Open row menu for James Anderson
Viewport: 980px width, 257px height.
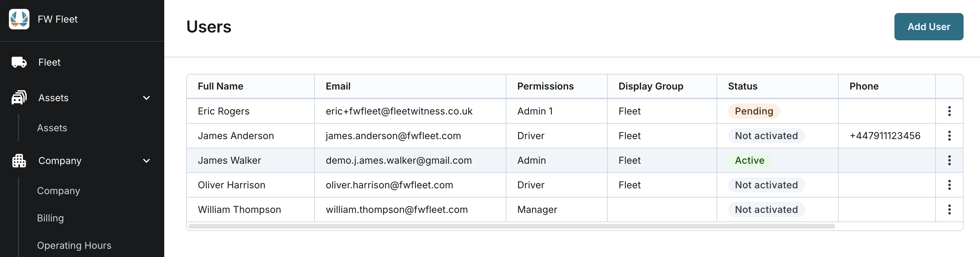(x=949, y=136)
